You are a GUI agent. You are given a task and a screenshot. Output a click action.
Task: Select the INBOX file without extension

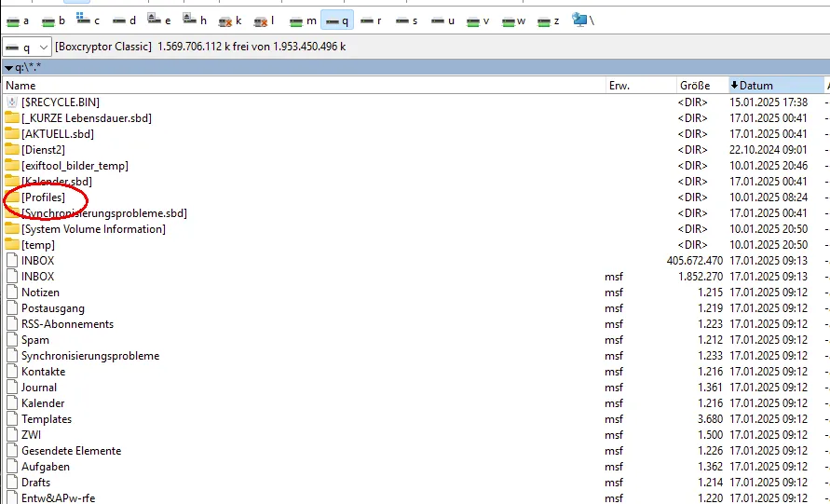37,261
